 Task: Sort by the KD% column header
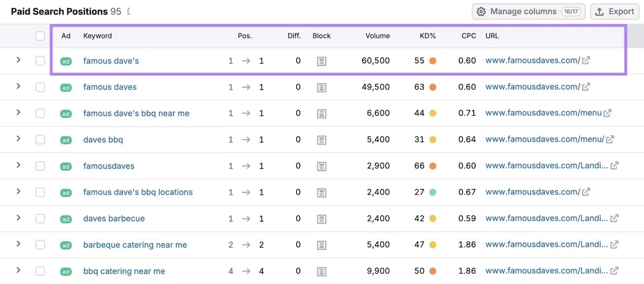click(428, 36)
